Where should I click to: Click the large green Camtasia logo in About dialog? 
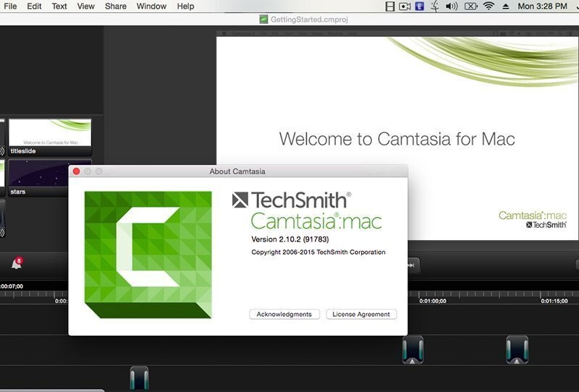pyautogui.click(x=148, y=255)
